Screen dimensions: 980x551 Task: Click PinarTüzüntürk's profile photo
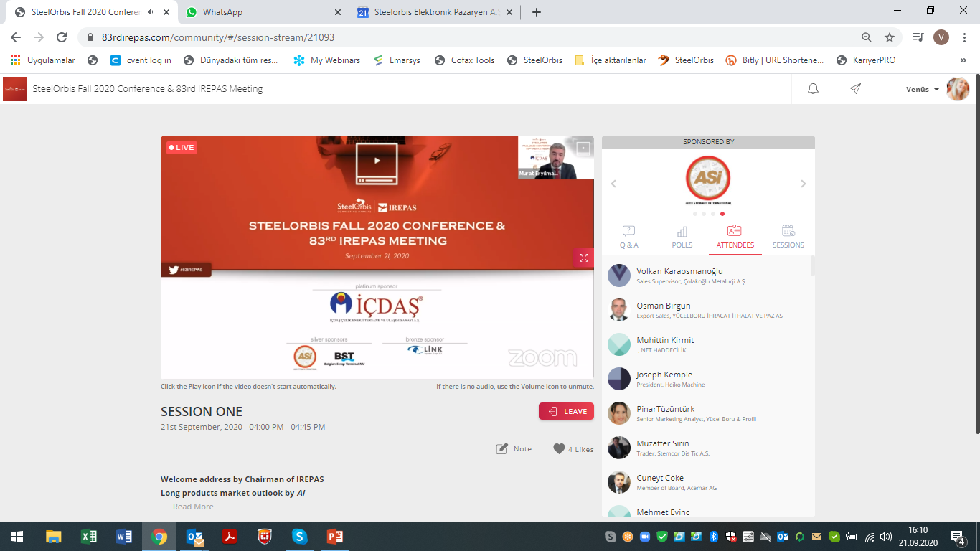(x=619, y=413)
